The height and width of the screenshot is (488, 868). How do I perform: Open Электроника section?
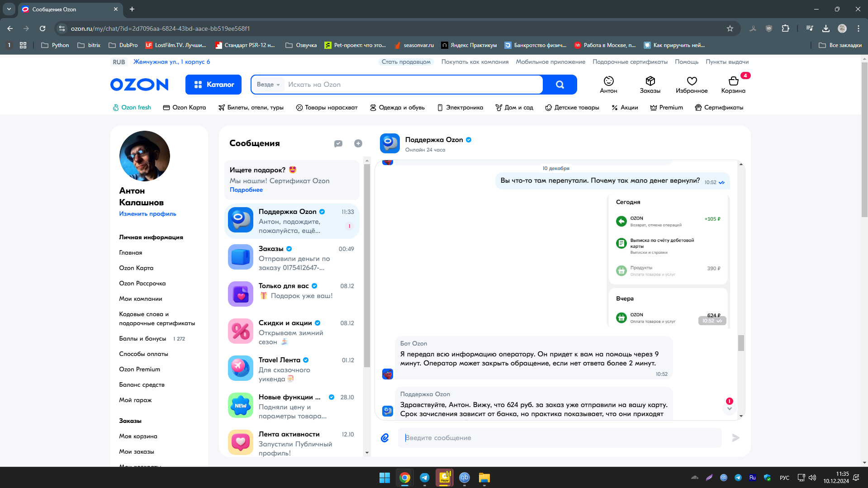[460, 108]
